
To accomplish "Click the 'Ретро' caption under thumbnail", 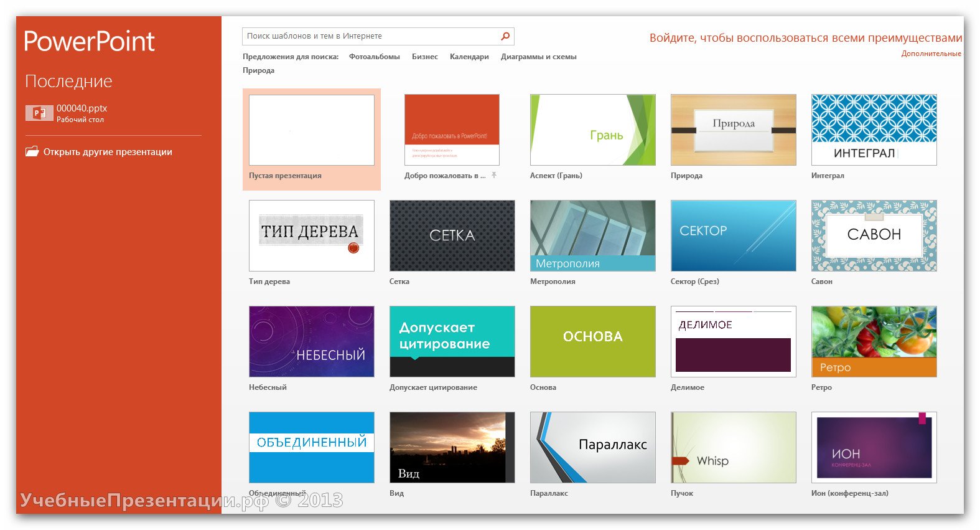I will click(821, 387).
